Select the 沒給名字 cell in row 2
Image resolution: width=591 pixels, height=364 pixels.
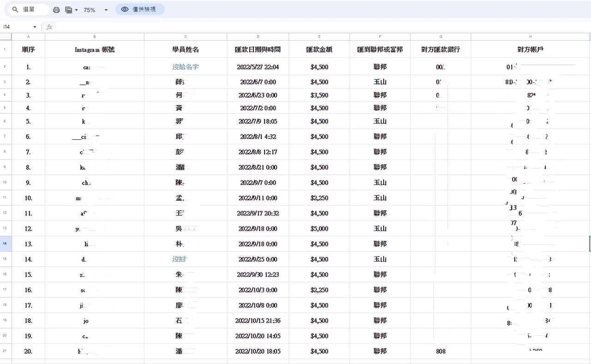coord(186,67)
